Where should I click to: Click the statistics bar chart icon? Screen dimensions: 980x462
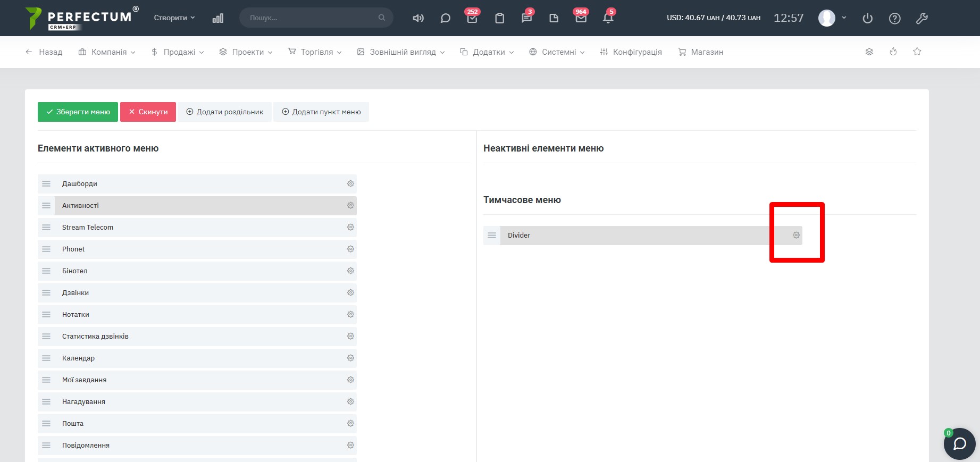[217, 18]
